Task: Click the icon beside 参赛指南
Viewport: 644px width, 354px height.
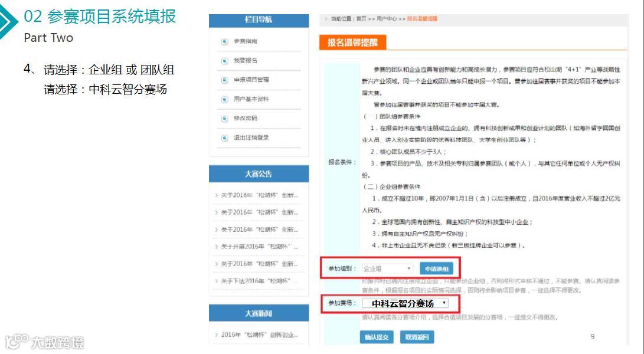Action: (x=225, y=41)
